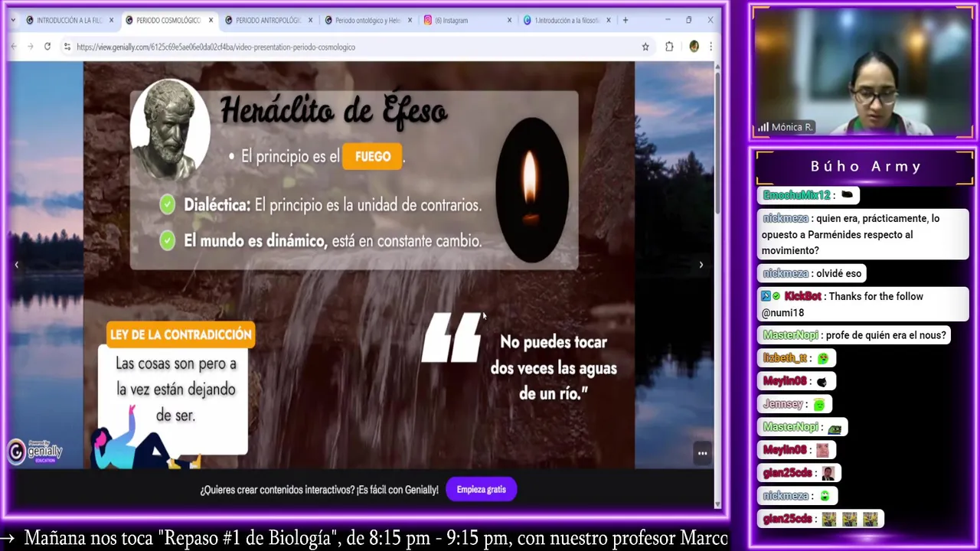Click the emote in Jennsey's message
The height and width of the screenshot is (551, 980).
coord(819,404)
